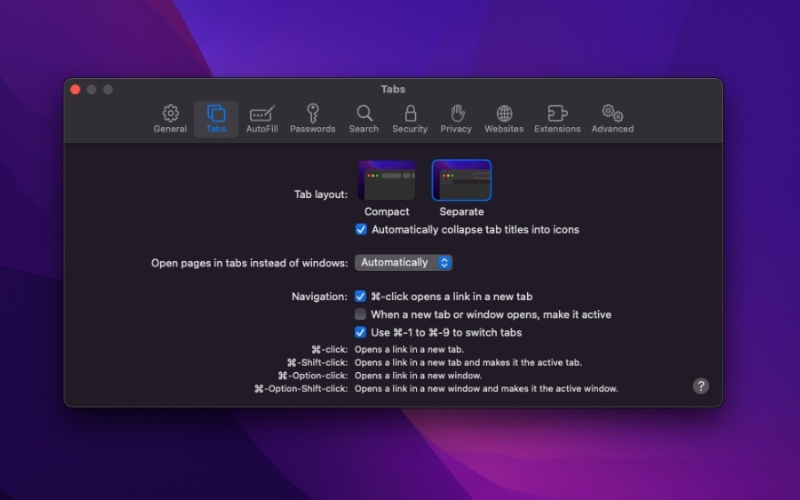Open the Extensions preferences pane

pyautogui.click(x=557, y=119)
